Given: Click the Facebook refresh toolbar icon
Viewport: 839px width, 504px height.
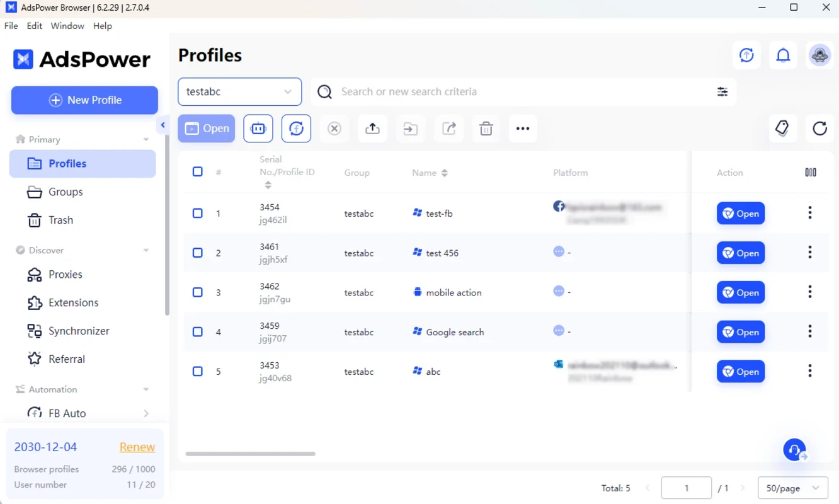Looking at the screenshot, I should (x=296, y=129).
